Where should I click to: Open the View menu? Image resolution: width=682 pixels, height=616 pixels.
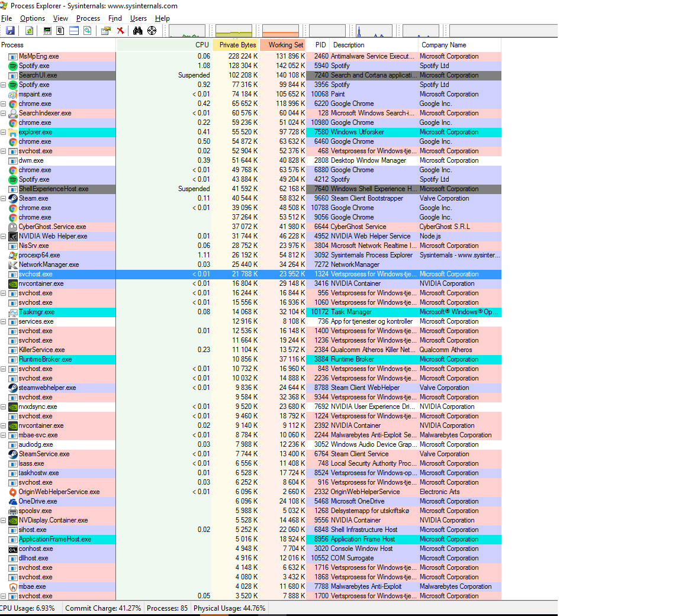(60, 18)
